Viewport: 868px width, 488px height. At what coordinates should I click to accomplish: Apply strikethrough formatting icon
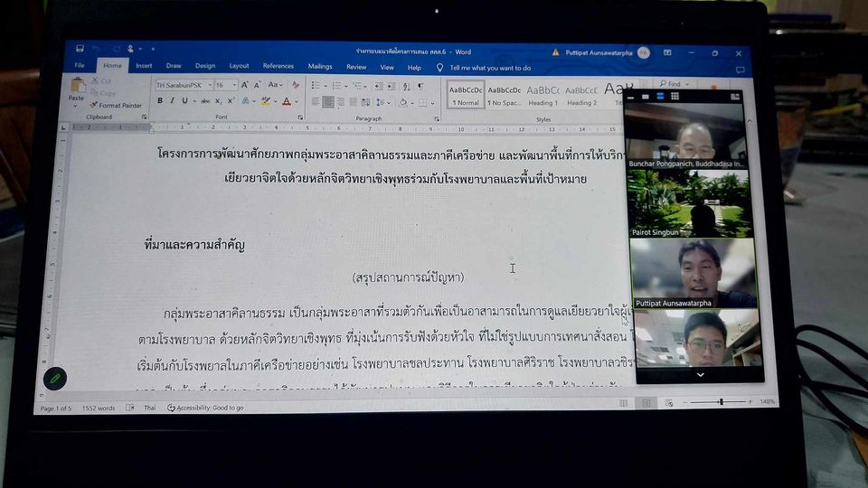coord(206,101)
